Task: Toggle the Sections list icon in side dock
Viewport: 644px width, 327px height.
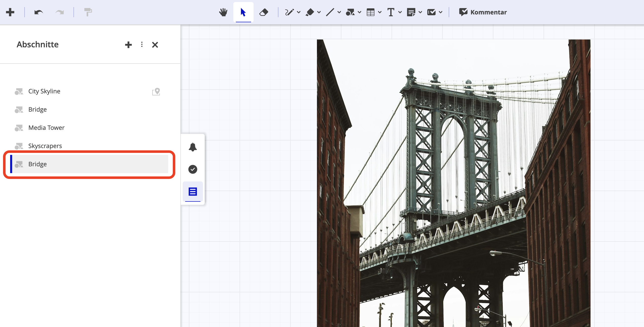Action: pos(192,192)
